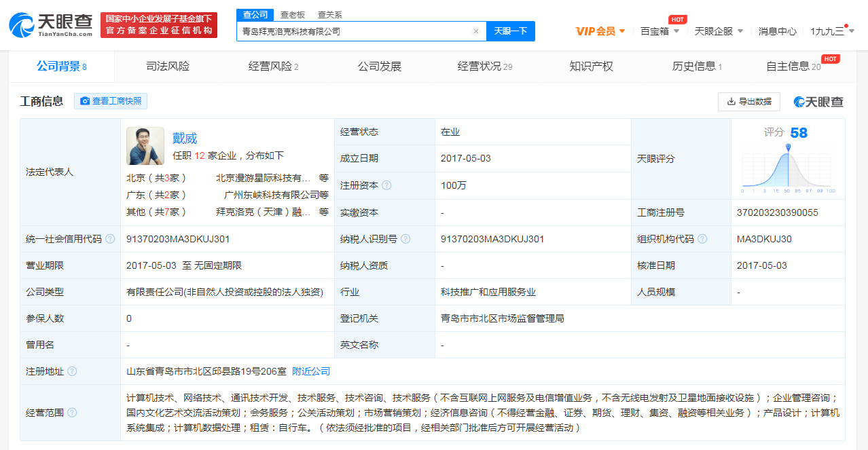
Task: Open the 拜克洛克（天津）融 company link
Action: click(x=263, y=212)
